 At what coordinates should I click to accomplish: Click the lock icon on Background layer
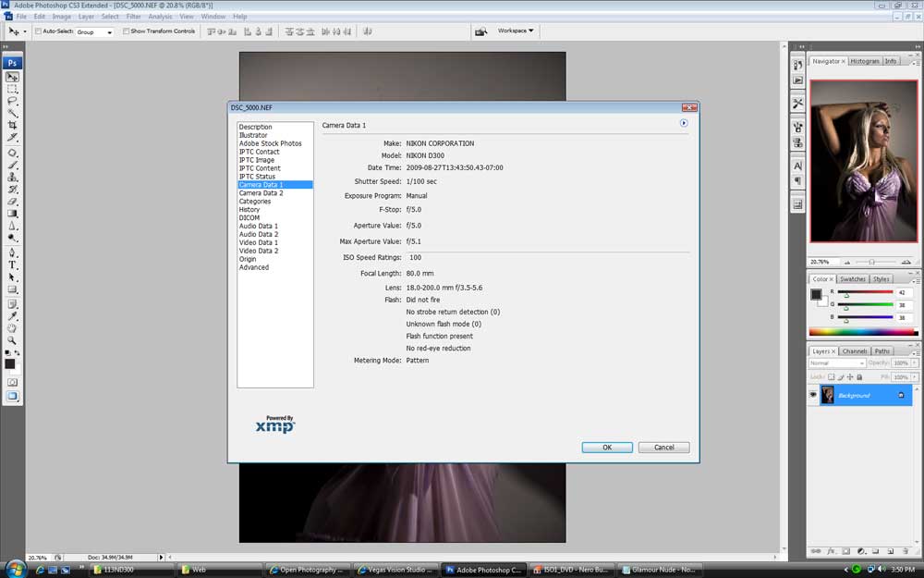click(x=900, y=395)
